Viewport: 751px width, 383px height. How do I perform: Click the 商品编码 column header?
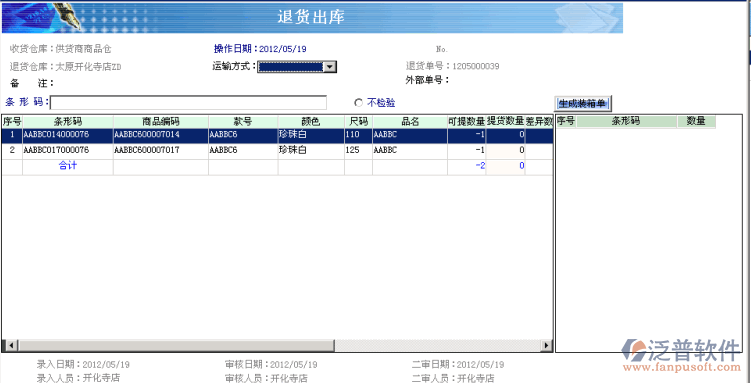coord(161,122)
